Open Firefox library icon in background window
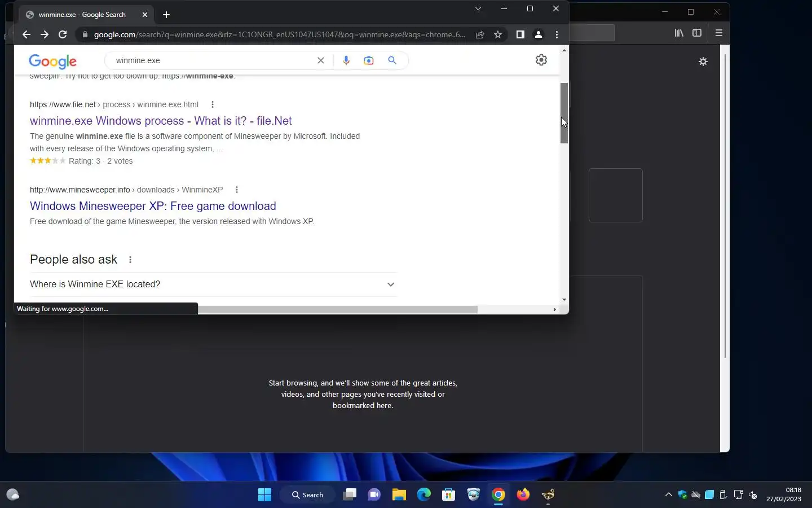 tap(679, 33)
